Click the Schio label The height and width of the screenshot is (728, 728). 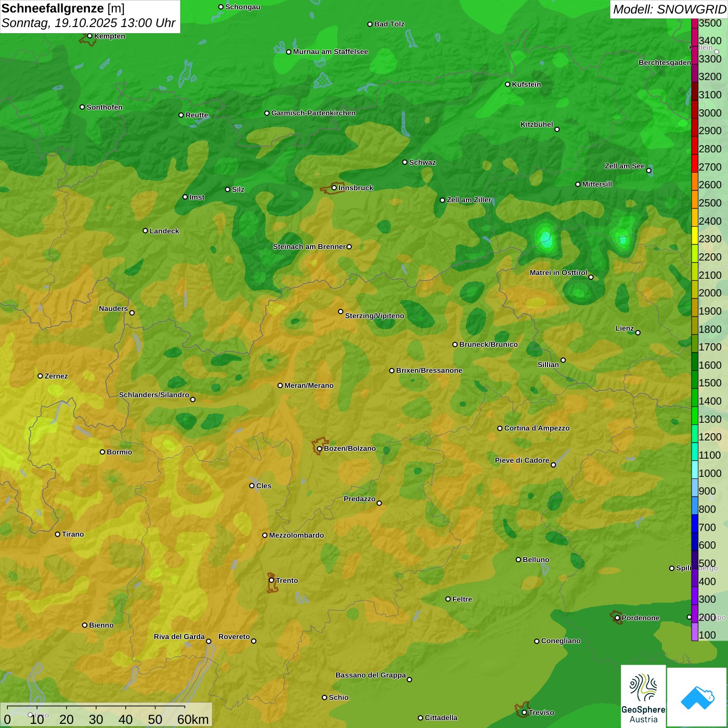click(x=339, y=697)
